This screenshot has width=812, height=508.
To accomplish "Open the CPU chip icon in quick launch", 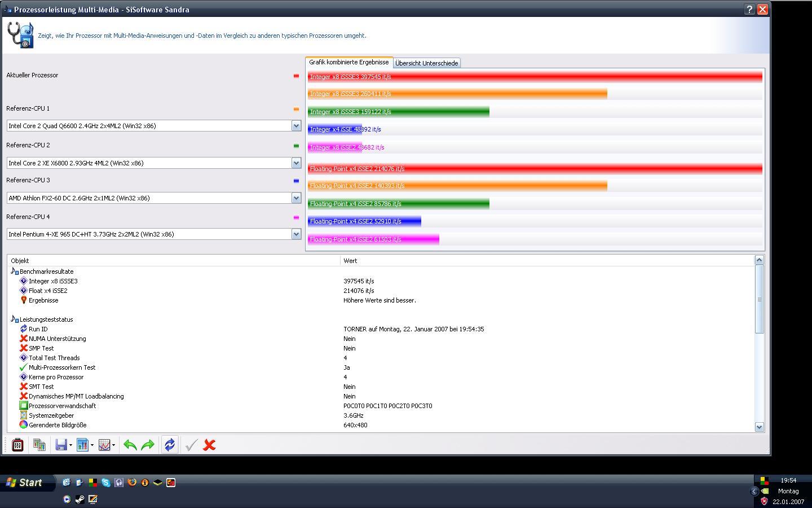I will [x=158, y=483].
